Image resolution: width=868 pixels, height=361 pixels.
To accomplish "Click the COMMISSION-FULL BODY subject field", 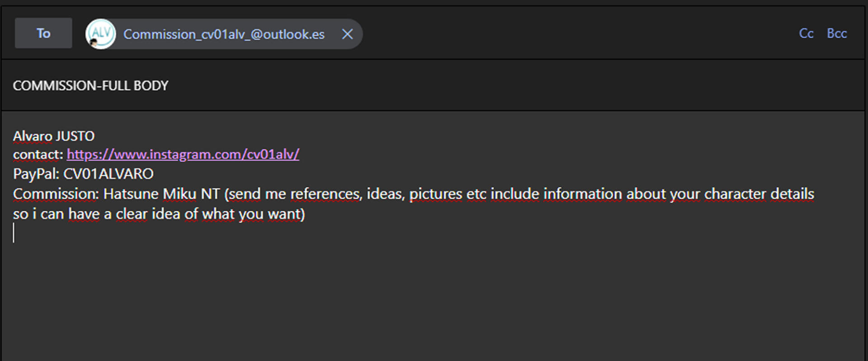I will tap(90, 85).
